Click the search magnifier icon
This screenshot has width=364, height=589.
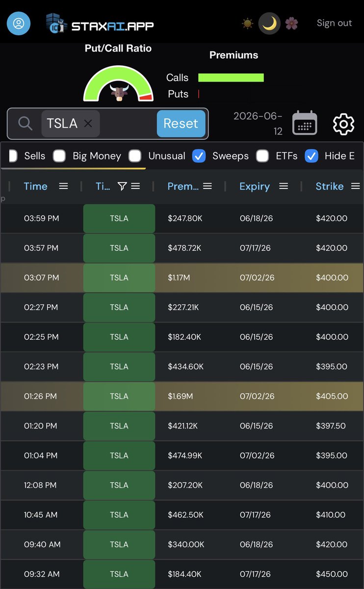[x=25, y=123]
